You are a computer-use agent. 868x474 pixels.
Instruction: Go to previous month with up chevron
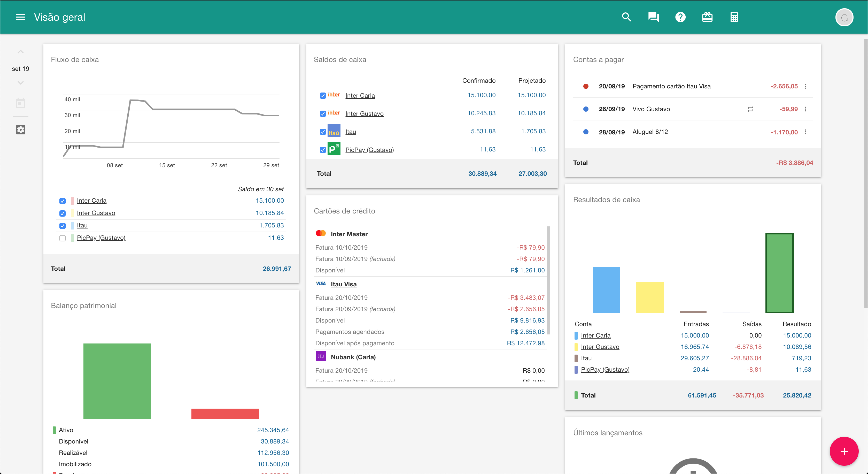click(21, 52)
